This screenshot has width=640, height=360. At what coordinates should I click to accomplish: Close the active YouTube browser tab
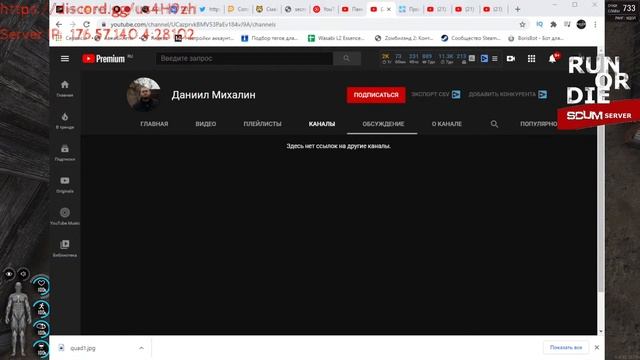pos(389,9)
